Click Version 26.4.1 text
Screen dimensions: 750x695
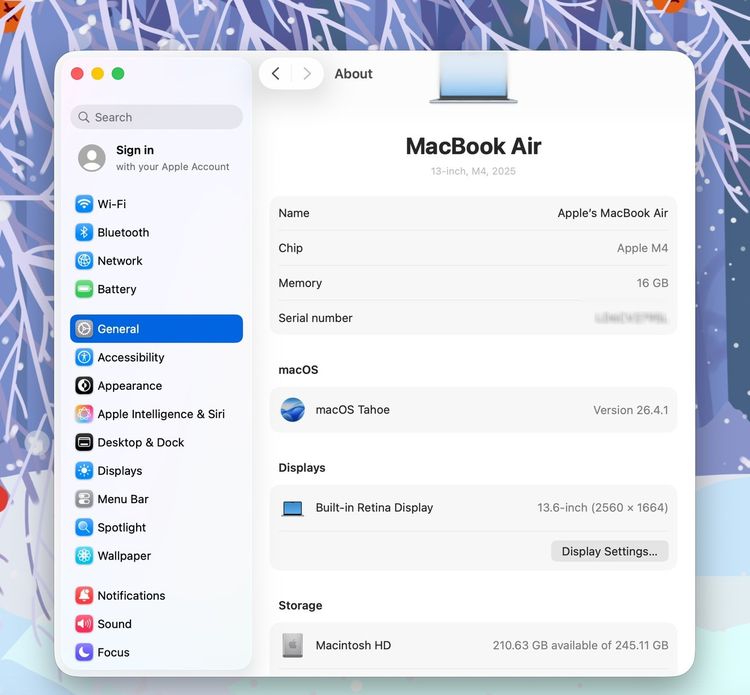tap(631, 410)
